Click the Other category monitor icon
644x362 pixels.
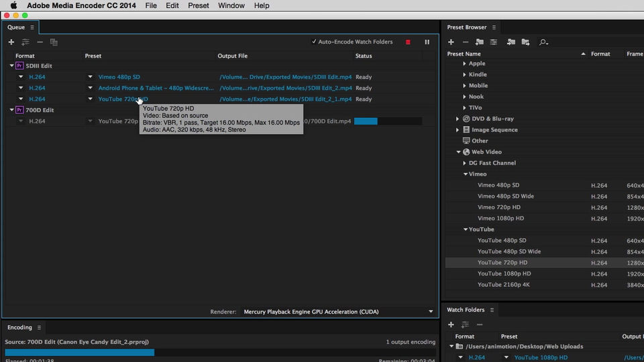tap(466, 141)
